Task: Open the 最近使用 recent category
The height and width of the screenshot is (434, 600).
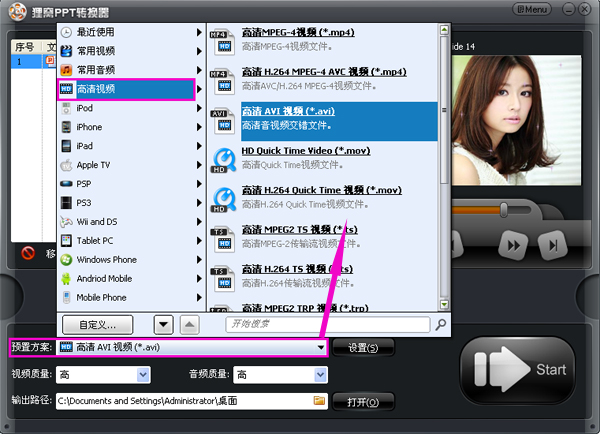Action: (130, 32)
